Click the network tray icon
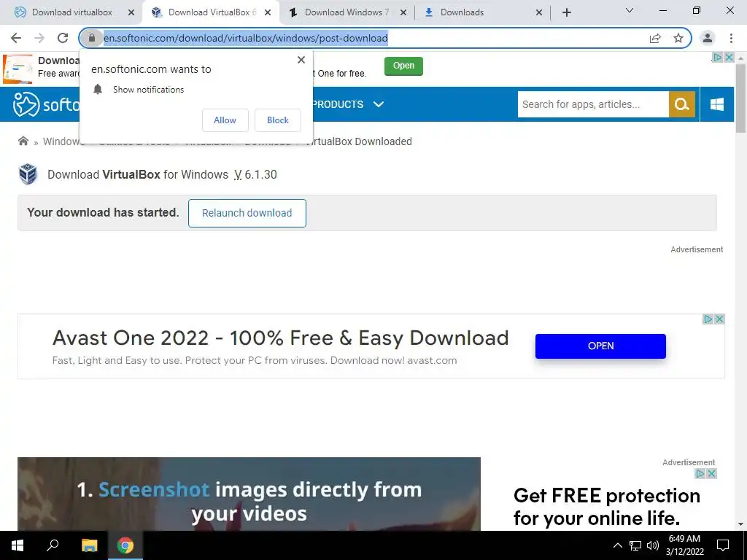The width and height of the screenshot is (747, 560). (635, 545)
